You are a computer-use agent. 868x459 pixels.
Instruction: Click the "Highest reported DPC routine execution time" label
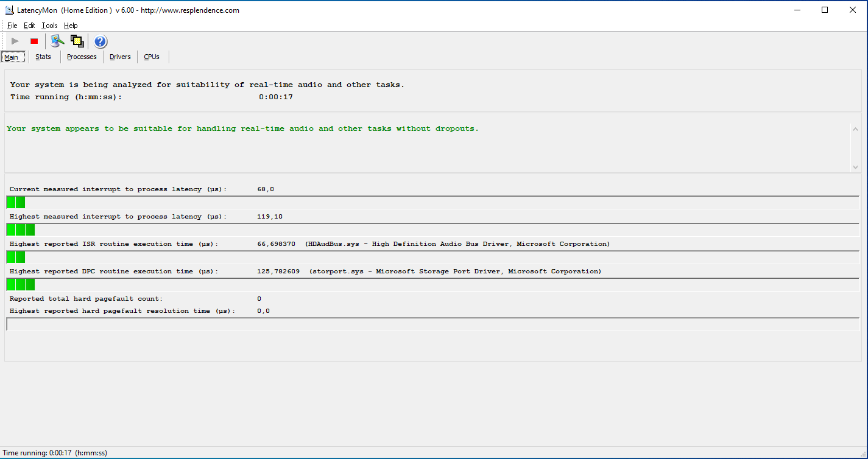click(114, 272)
